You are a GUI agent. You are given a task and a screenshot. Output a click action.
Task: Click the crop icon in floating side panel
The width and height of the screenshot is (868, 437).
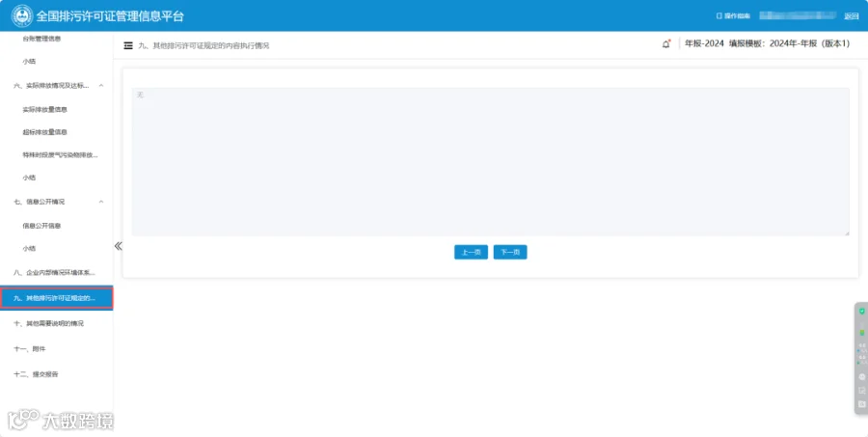coord(862,391)
